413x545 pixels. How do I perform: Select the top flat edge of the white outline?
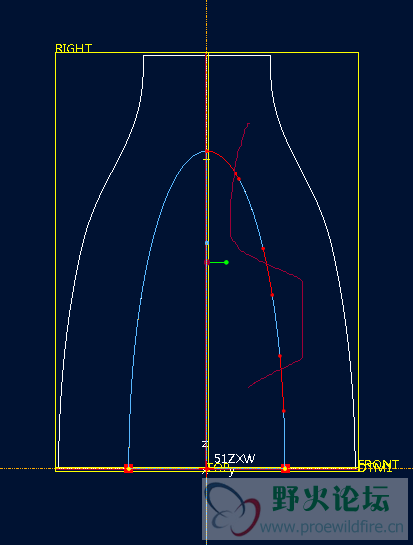pyautogui.click(x=207, y=55)
